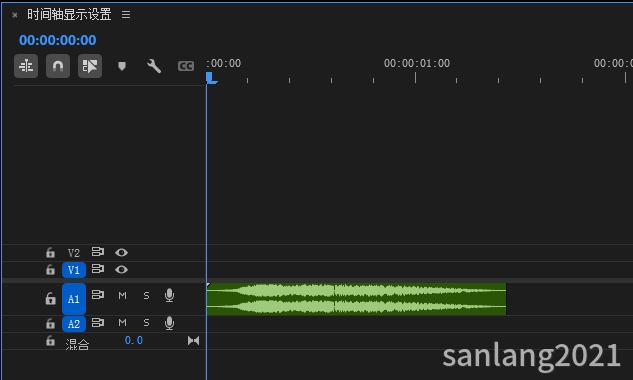
Task: Toggle sync lock on track V2
Action: tap(98, 252)
